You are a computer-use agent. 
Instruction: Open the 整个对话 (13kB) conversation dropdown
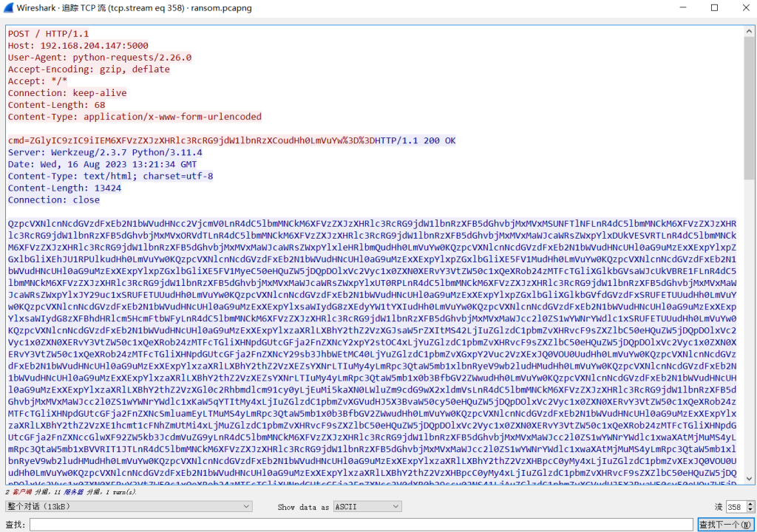[129, 507]
